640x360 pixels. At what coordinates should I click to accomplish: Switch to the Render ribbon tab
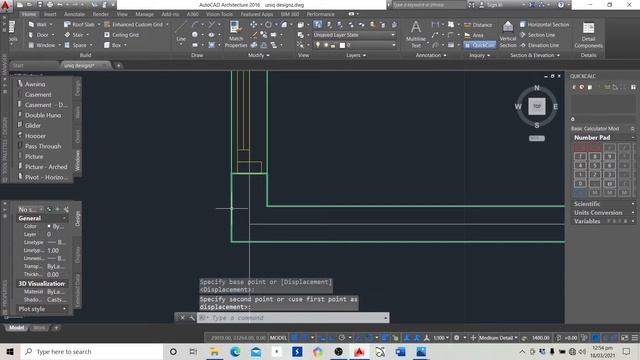coord(100,14)
